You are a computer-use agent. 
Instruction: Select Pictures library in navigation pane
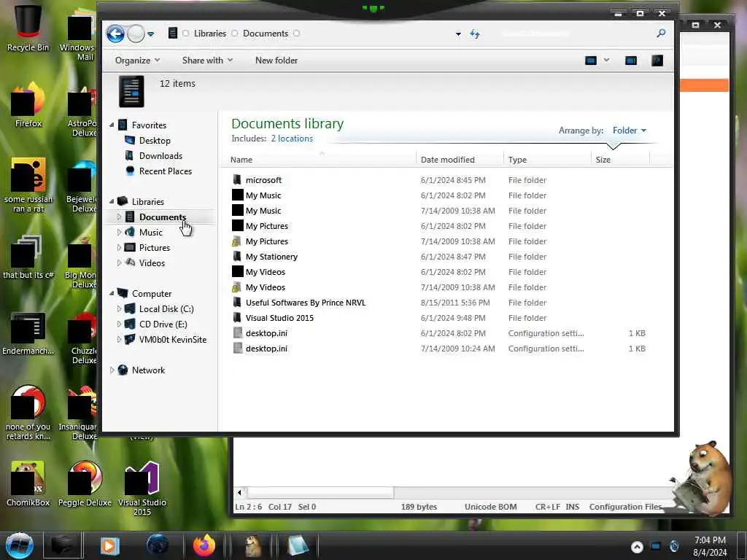[x=155, y=248]
